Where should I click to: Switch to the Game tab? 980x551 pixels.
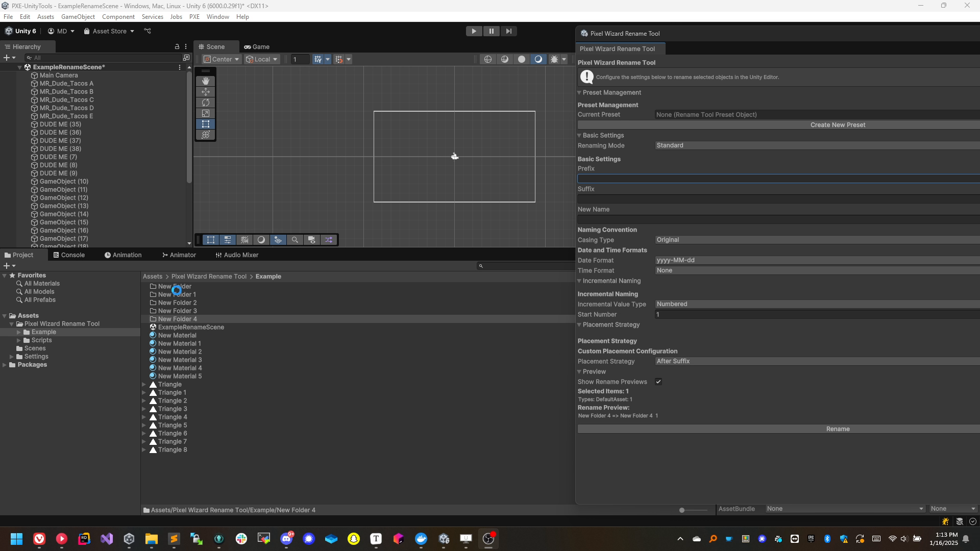(257, 46)
